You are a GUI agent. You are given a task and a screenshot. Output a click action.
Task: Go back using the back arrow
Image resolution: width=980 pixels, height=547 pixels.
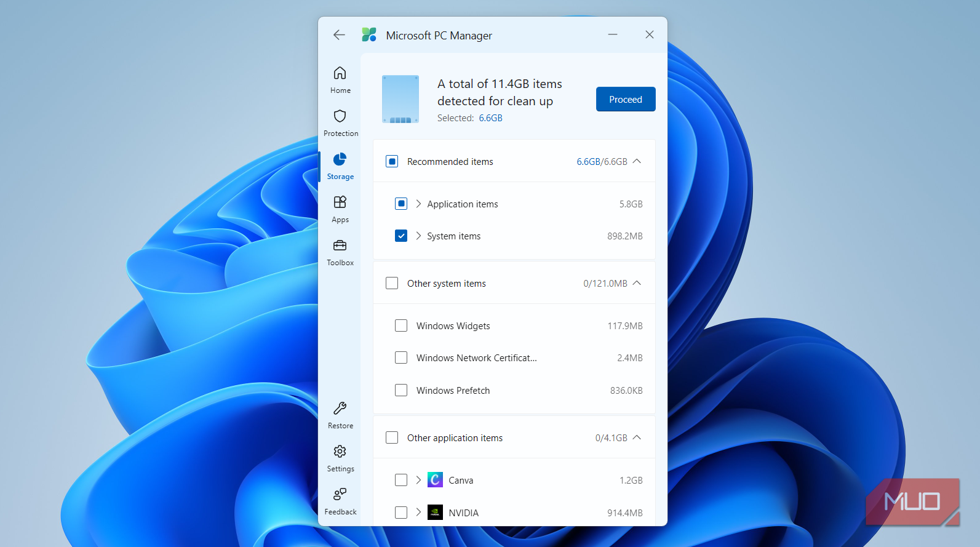(x=339, y=35)
